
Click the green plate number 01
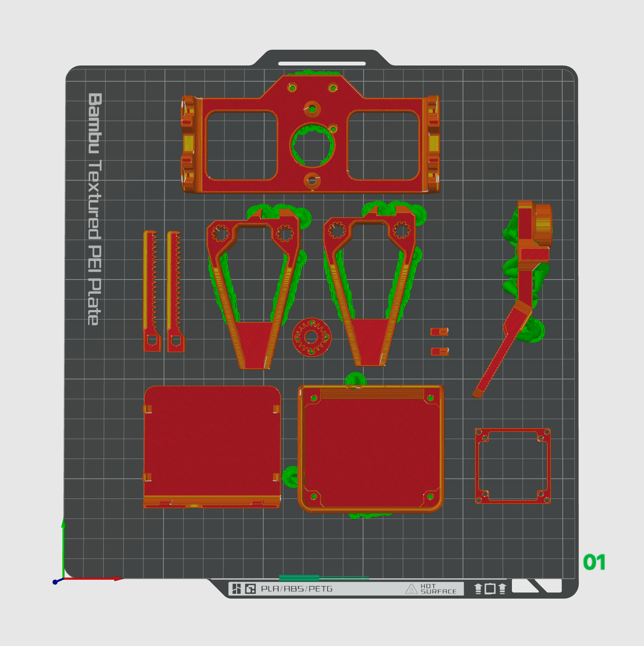(594, 562)
